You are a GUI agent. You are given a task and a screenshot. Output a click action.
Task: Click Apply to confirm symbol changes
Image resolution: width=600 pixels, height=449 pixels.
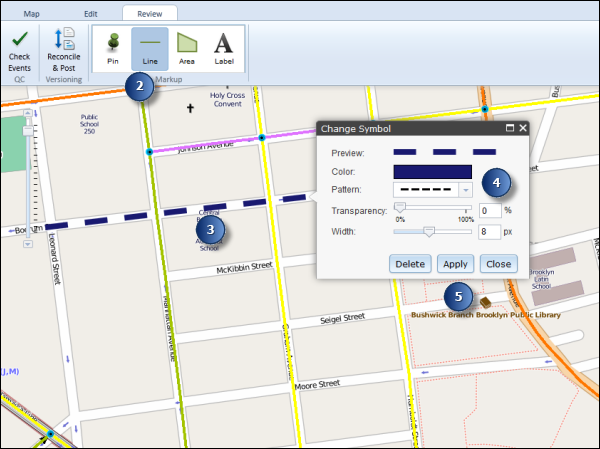pyautogui.click(x=455, y=264)
